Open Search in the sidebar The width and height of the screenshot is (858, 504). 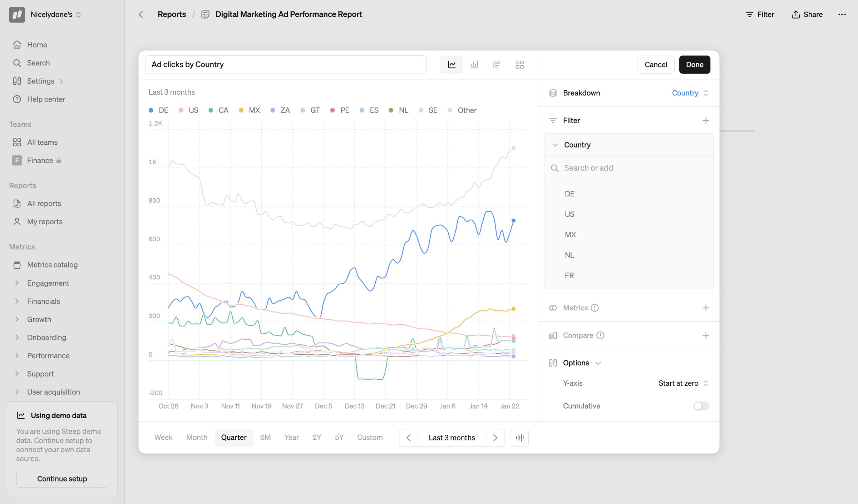click(38, 63)
